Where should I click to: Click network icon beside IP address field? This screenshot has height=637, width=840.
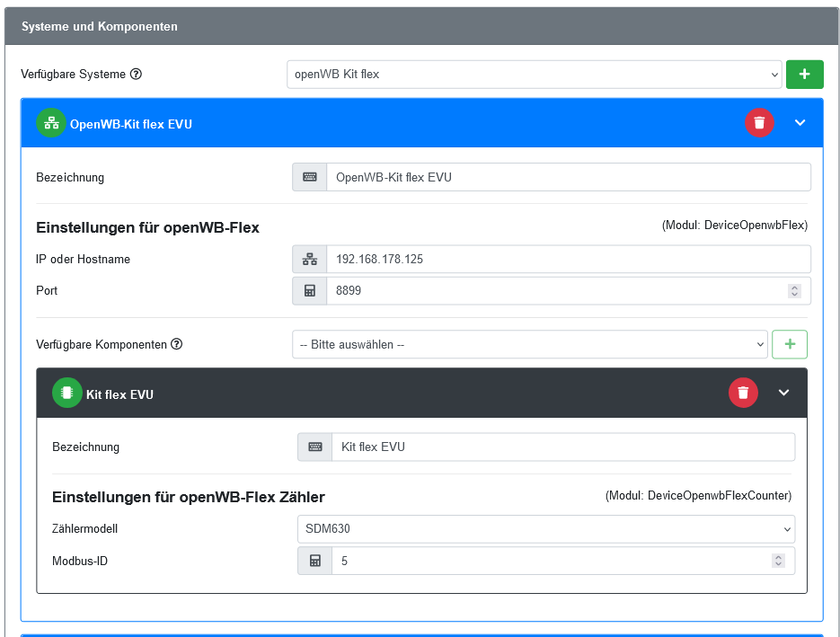point(310,260)
